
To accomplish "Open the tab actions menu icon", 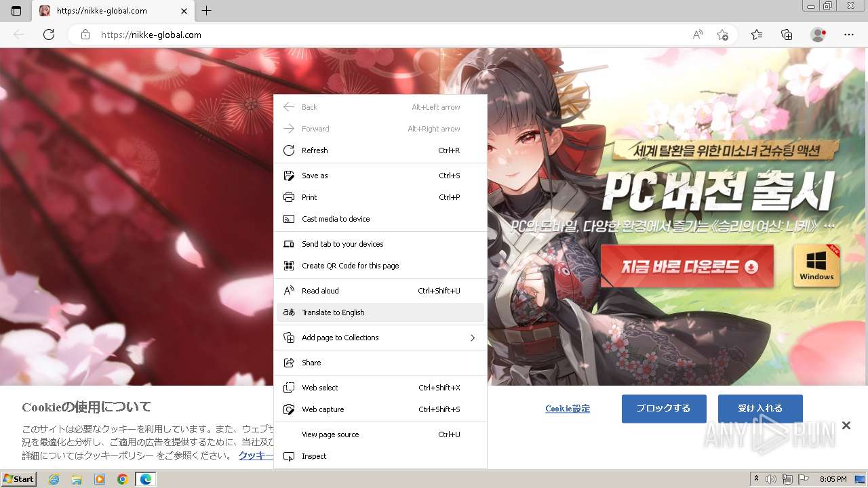I will pos(16,11).
